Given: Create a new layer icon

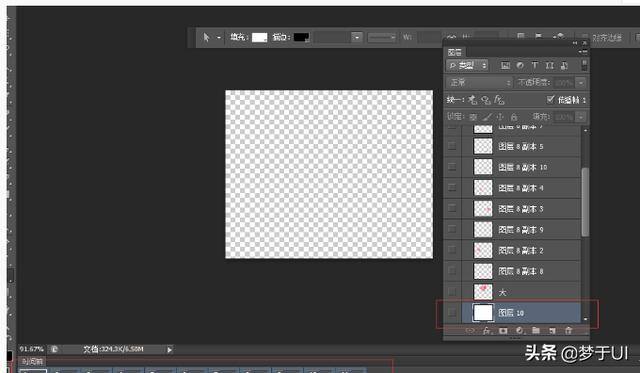Looking at the screenshot, I should click(x=552, y=331).
